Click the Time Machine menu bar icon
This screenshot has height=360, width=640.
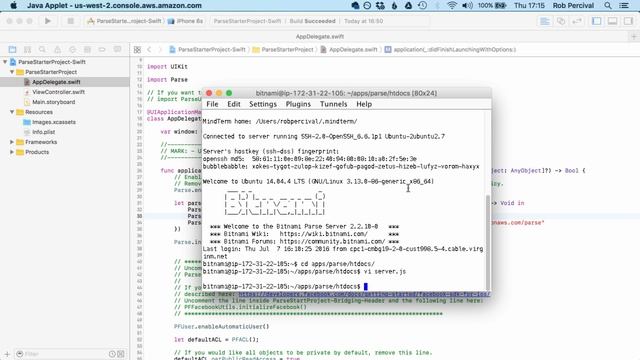422,5
